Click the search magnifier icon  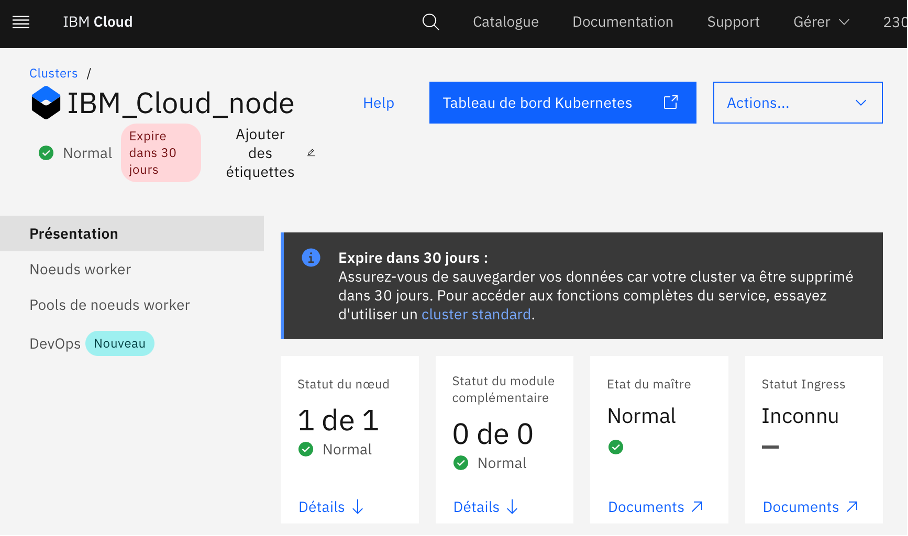click(431, 22)
